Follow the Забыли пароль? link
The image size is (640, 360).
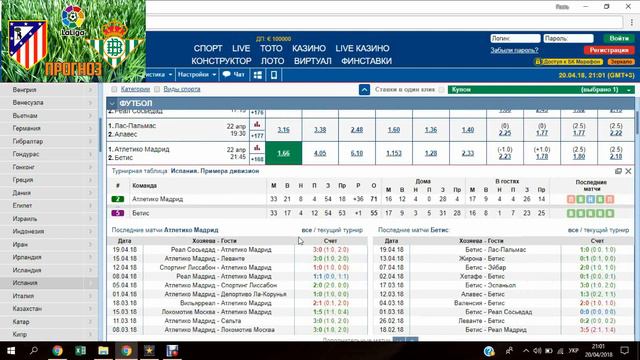coord(514,50)
